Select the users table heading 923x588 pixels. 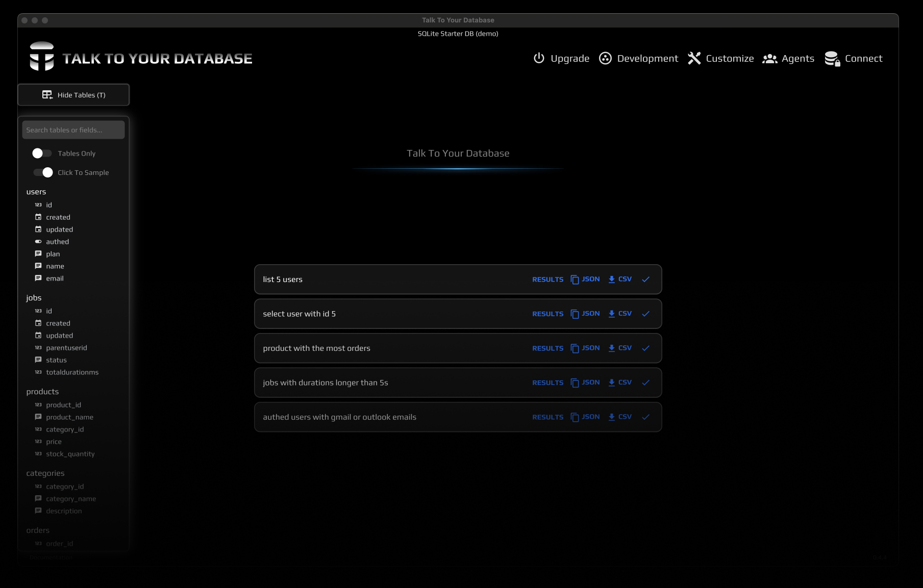click(36, 192)
